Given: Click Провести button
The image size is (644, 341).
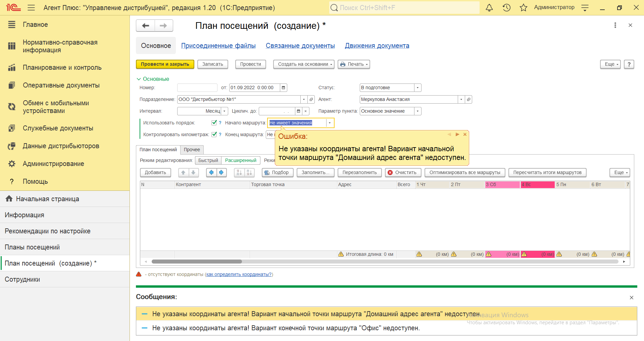Looking at the screenshot, I should pyautogui.click(x=251, y=64).
